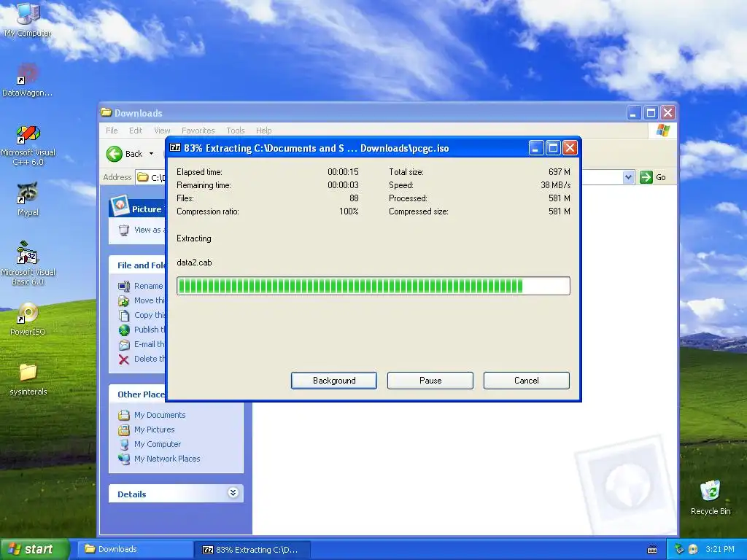Minimize the extraction dialog
747x560 pixels.
(536, 148)
